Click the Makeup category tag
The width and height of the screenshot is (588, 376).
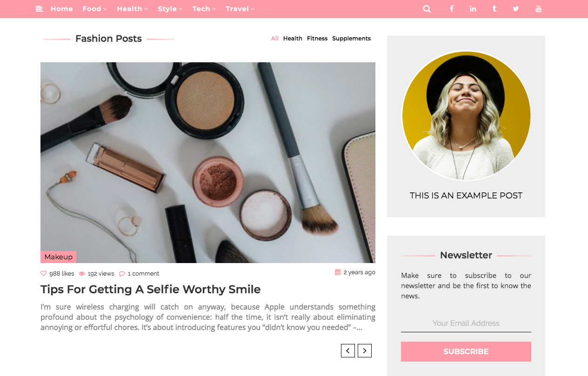pos(59,257)
